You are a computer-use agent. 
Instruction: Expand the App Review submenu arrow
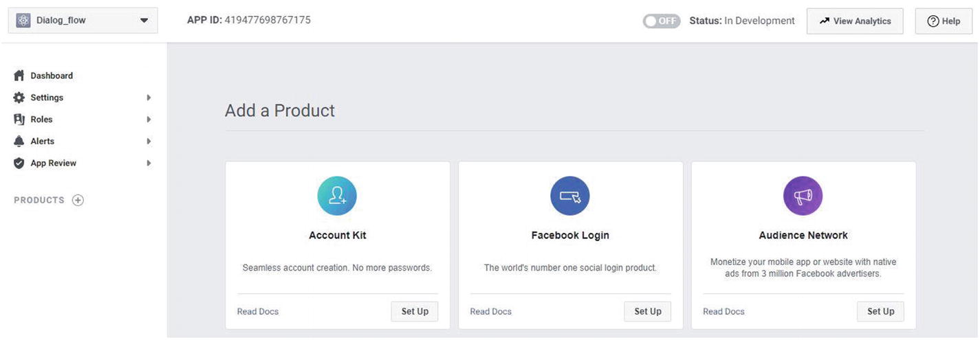[149, 163]
